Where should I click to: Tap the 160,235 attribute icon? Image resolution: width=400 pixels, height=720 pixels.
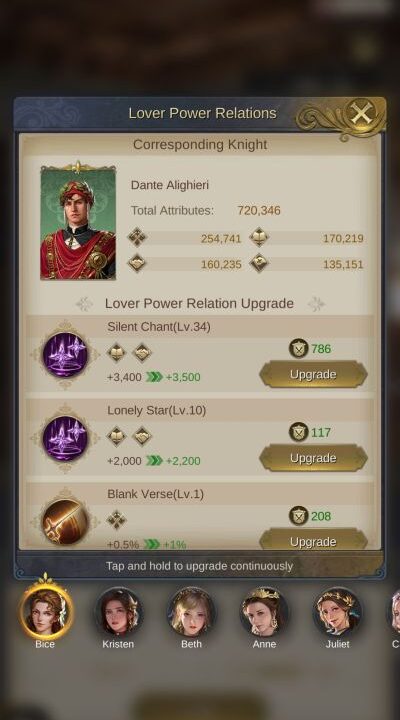[x=137, y=263]
